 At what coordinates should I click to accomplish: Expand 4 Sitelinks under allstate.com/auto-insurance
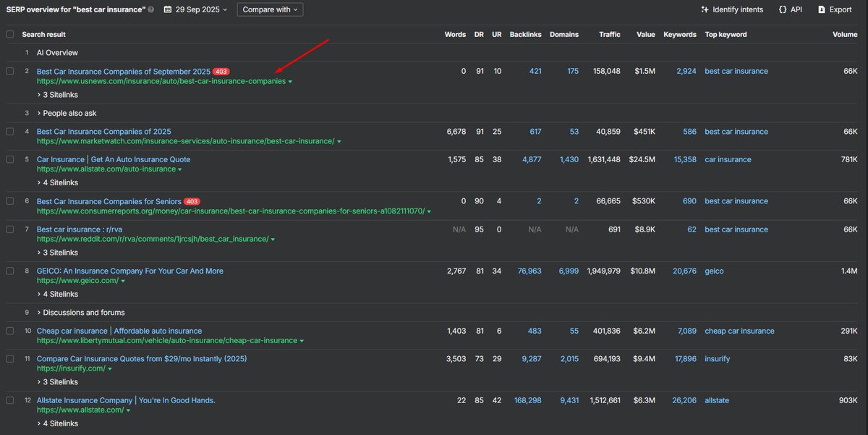tap(57, 183)
